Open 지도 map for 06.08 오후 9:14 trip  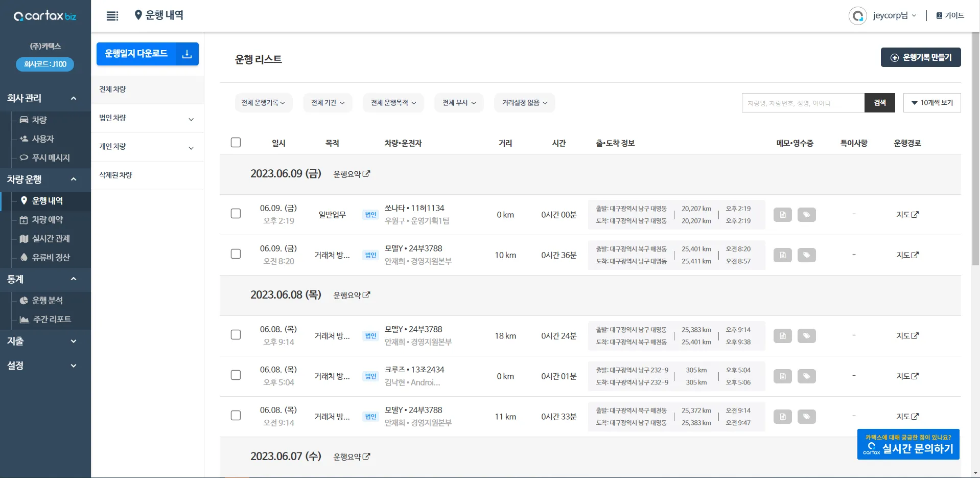(907, 336)
